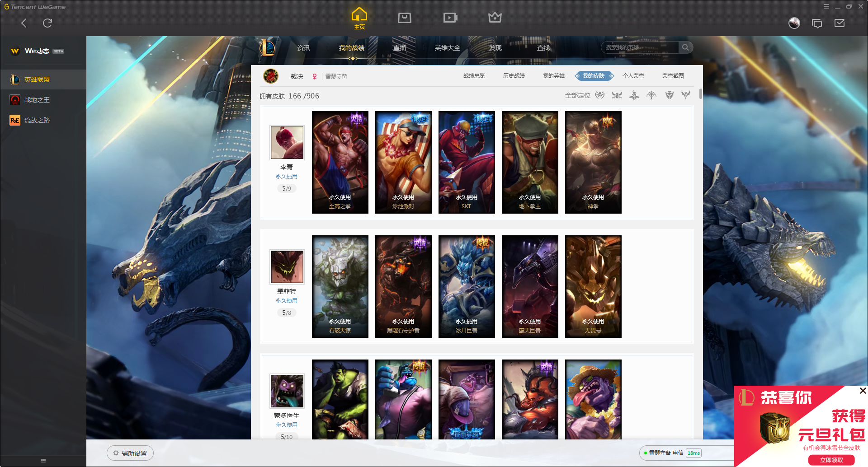Viewport: 868px width, 467px height.
Task: Focus the 搜索我的英雄 search field
Action: (640, 47)
